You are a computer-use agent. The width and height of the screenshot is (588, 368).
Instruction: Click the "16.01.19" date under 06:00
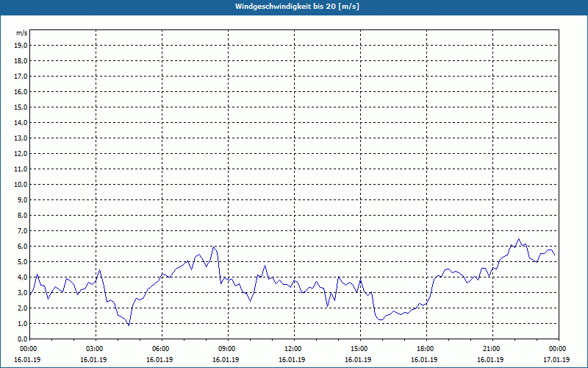[159, 360]
